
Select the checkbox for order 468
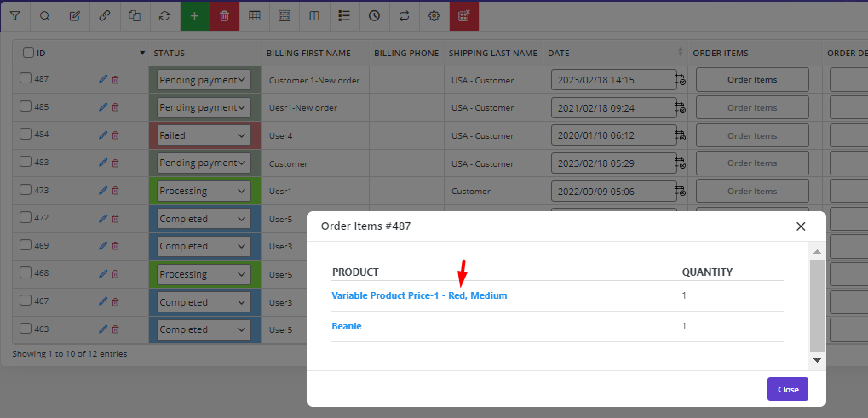[x=26, y=272]
